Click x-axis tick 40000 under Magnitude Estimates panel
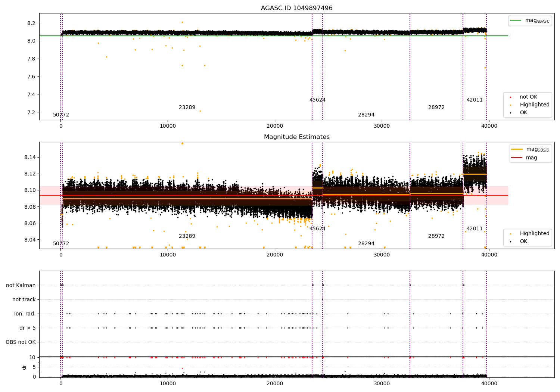The width and height of the screenshot is (560, 392). tap(489, 255)
